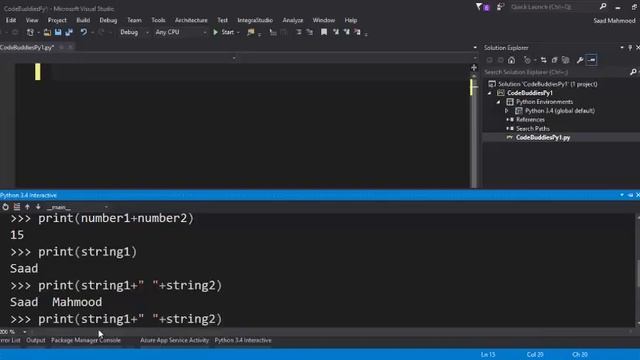Viewport: 640px width, 360px height.
Task: Collapse the CodeBuddiesPy1 project node
Action: point(490,93)
